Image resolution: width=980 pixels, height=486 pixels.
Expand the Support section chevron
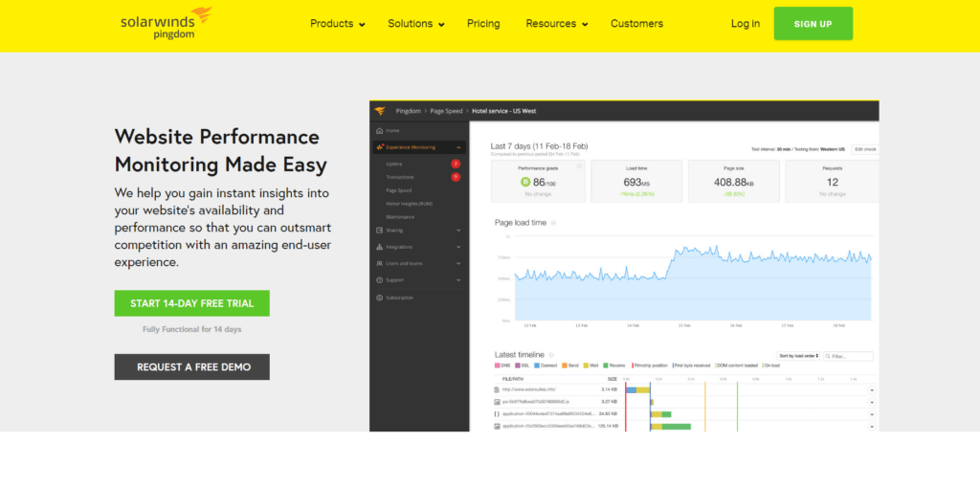click(458, 280)
